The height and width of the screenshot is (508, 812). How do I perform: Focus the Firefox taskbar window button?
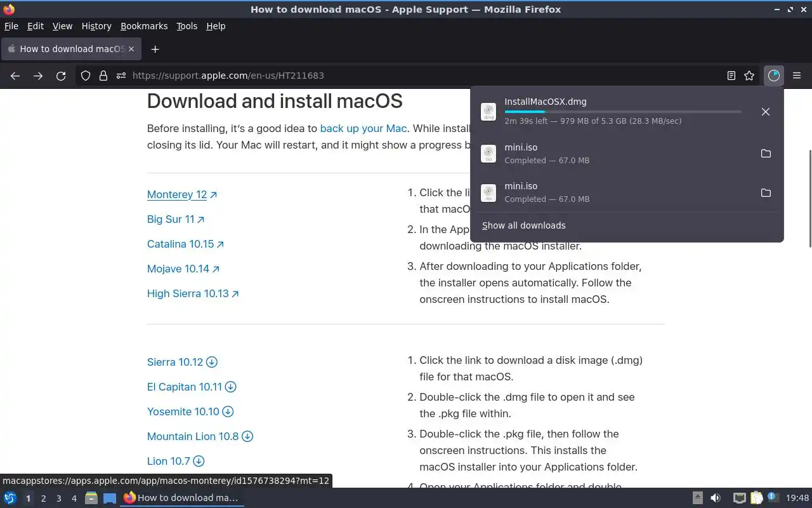pyautogui.click(x=182, y=498)
